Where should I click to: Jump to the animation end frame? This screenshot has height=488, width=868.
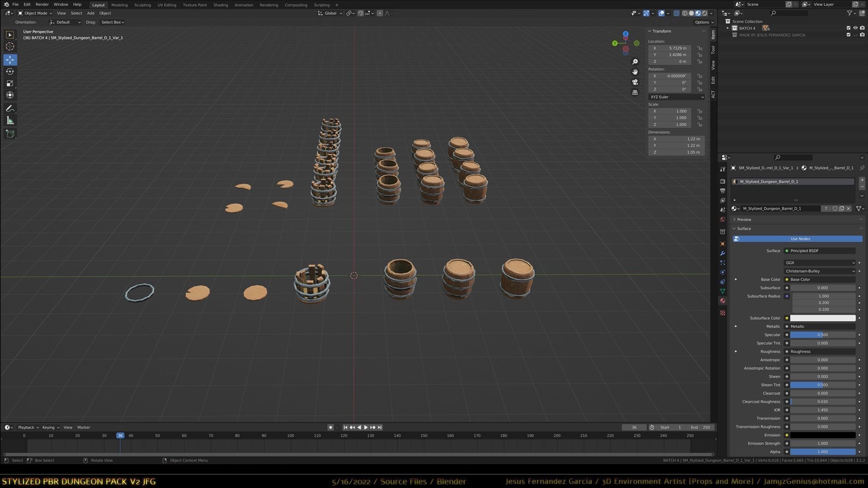click(x=380, y=427)
